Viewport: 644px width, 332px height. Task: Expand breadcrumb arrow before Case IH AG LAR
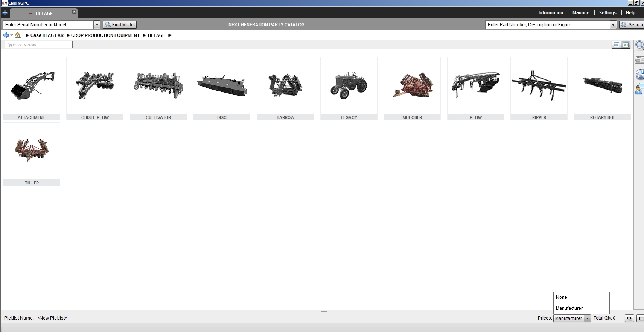coord(27,35)
